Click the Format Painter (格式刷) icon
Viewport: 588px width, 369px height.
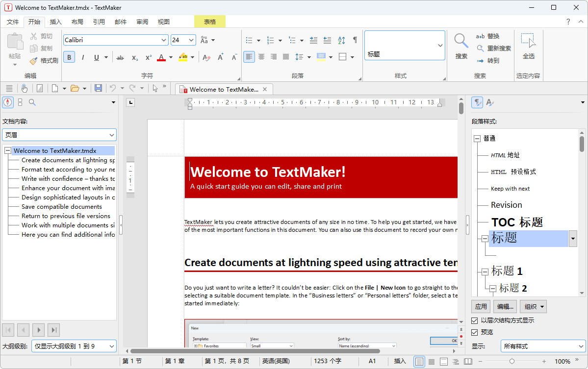33,61
